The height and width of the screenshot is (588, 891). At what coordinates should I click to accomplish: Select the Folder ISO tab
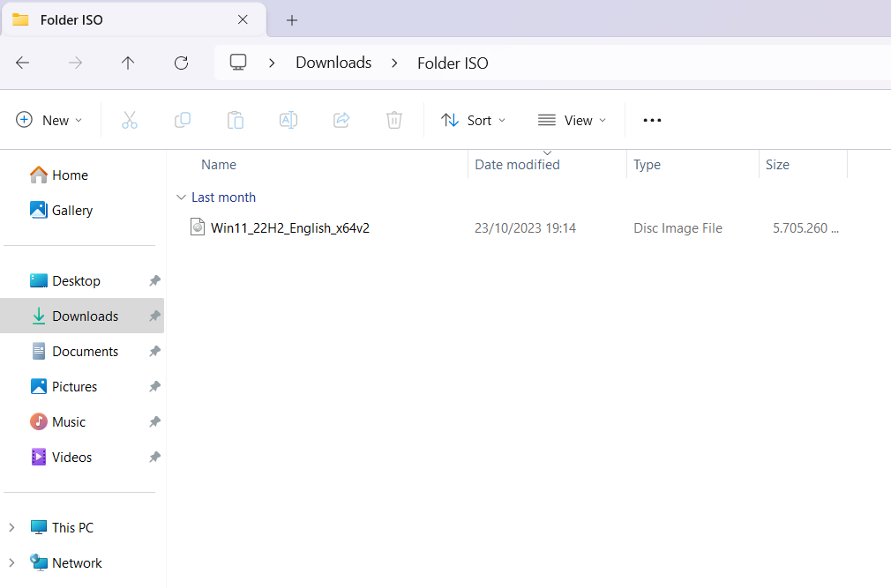(133, 20)
